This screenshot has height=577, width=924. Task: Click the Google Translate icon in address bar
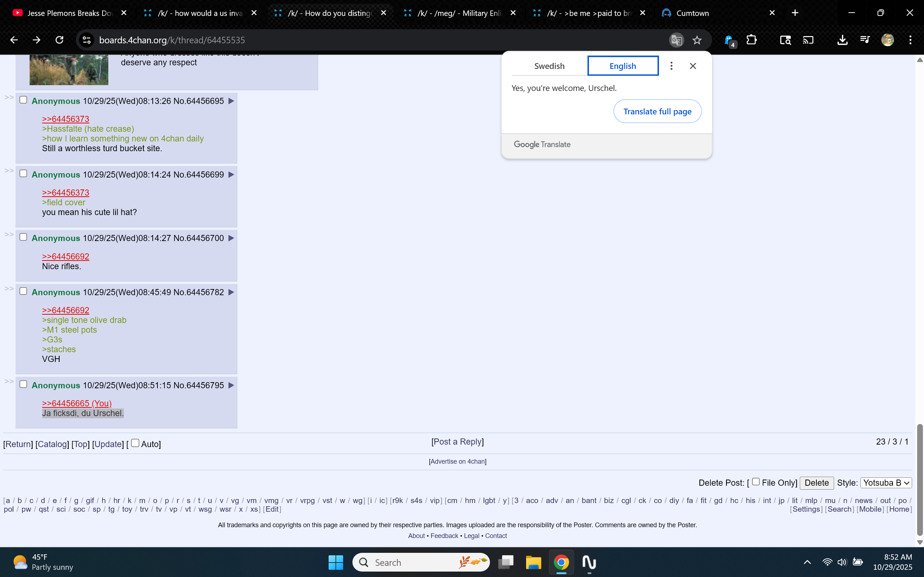(676, 40)
